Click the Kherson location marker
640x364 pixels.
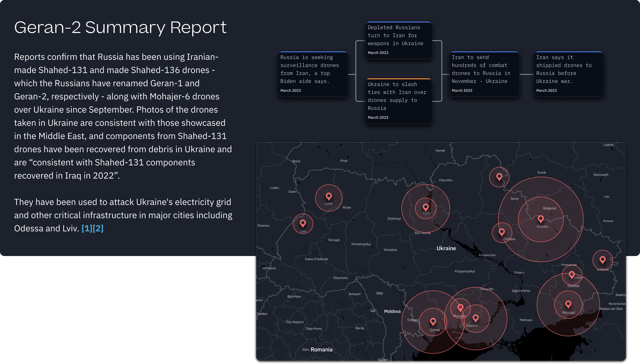pyautogui.click(x=475, y=318)
